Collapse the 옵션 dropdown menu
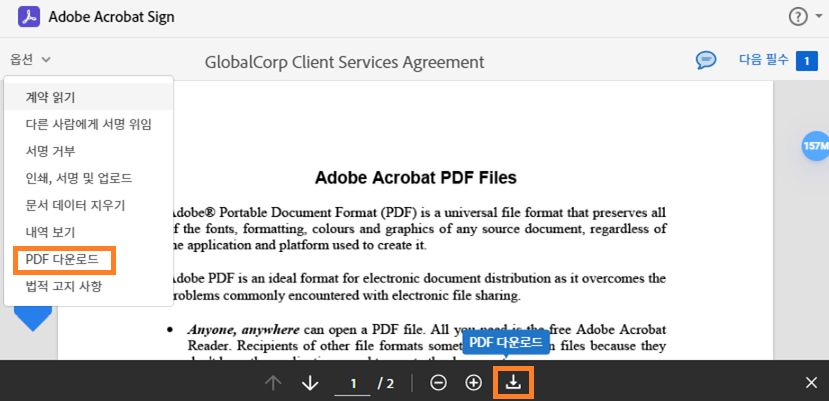The height and width of the screenshot is (401, 829). click(x=30, y=60)
